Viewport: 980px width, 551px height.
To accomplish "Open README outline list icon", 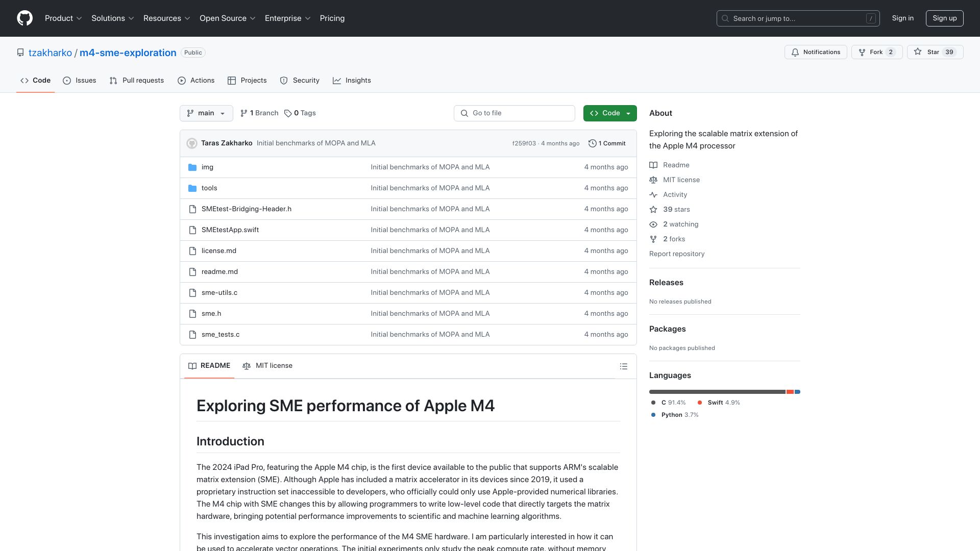I will coord(624,366).
